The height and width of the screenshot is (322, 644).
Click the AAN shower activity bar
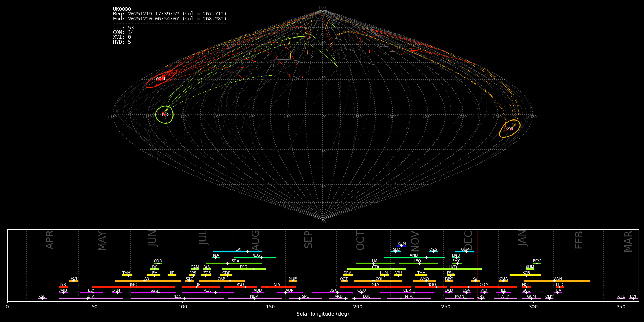tap(572, 281)
